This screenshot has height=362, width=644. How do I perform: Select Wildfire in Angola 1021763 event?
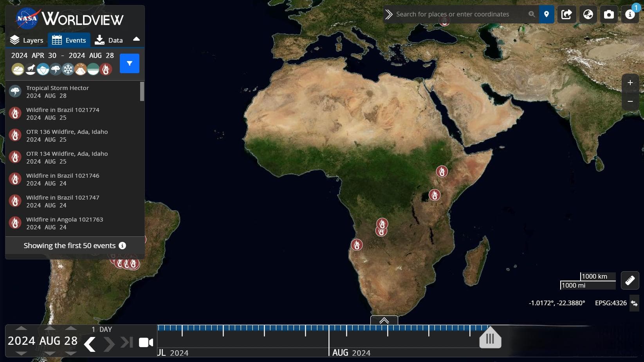pyautogui.click(x=73, y=223)
